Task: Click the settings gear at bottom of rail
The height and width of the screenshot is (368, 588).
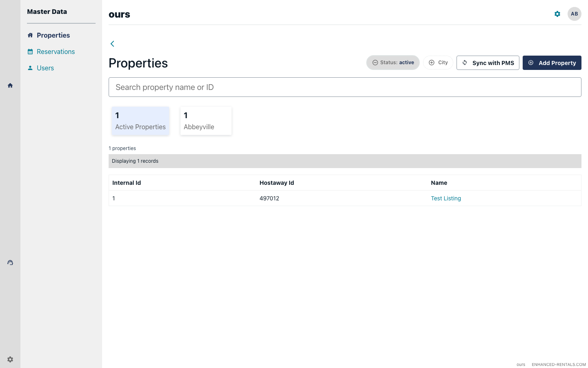Action: 10,359
